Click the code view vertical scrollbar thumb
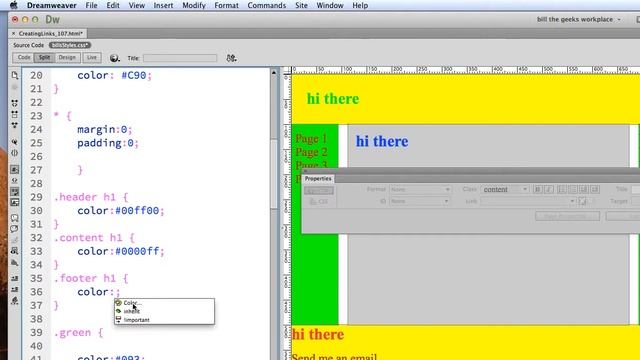Viewport: 640px width, 360px height. [x=274, y=174]
